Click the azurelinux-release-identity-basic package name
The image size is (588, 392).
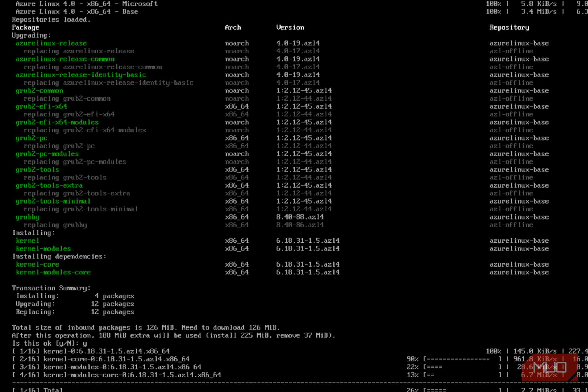(x=81, y=75)
